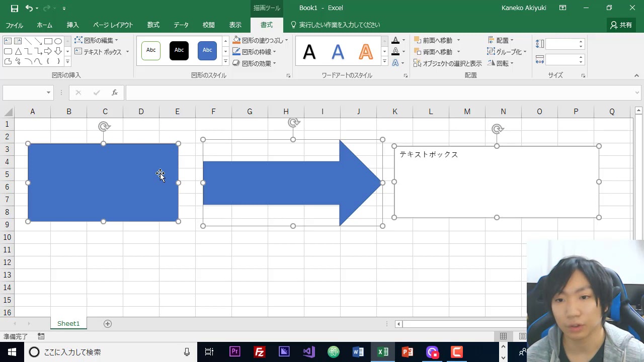Open the Size group dialog launcher
The image size is (644, 362).
584,76
